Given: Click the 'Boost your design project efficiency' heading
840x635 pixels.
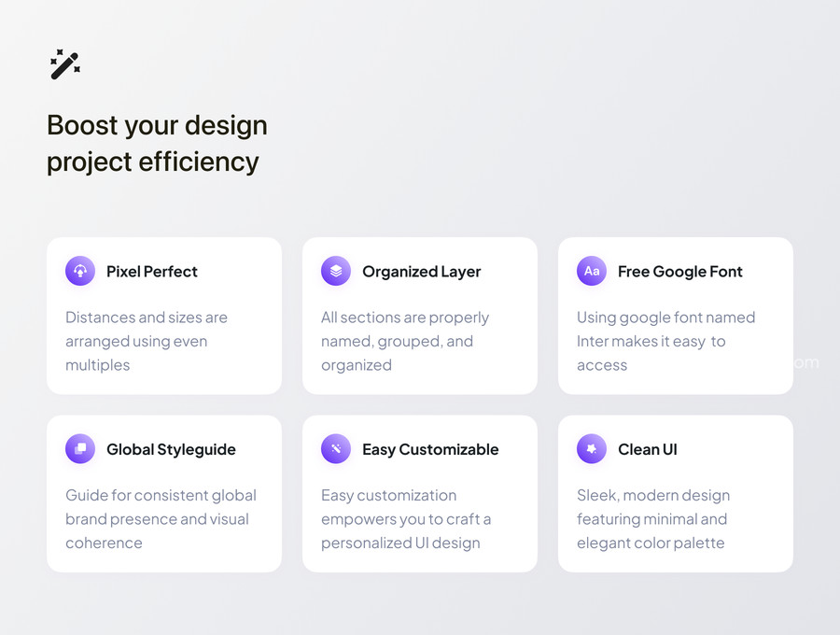Looking at the screenshot, I should point(157,144).
